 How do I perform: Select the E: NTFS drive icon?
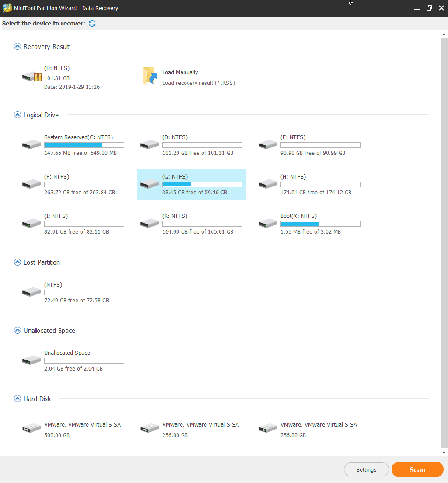268,144
